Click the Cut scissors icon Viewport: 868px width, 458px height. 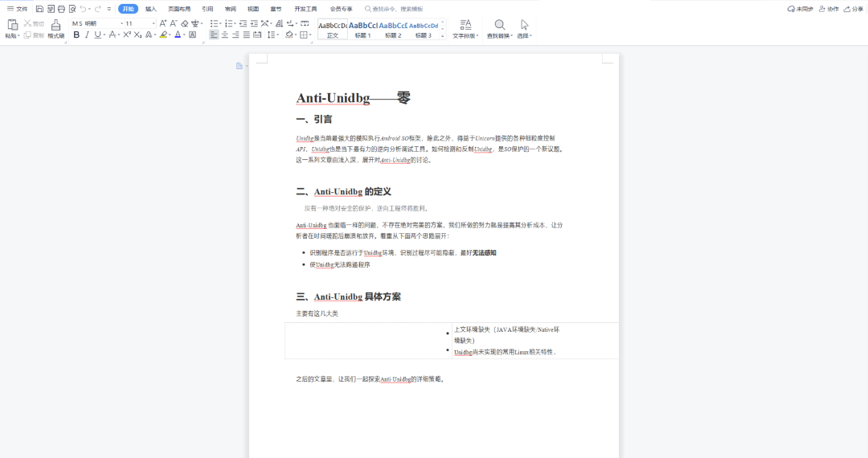tap(27, 23)
